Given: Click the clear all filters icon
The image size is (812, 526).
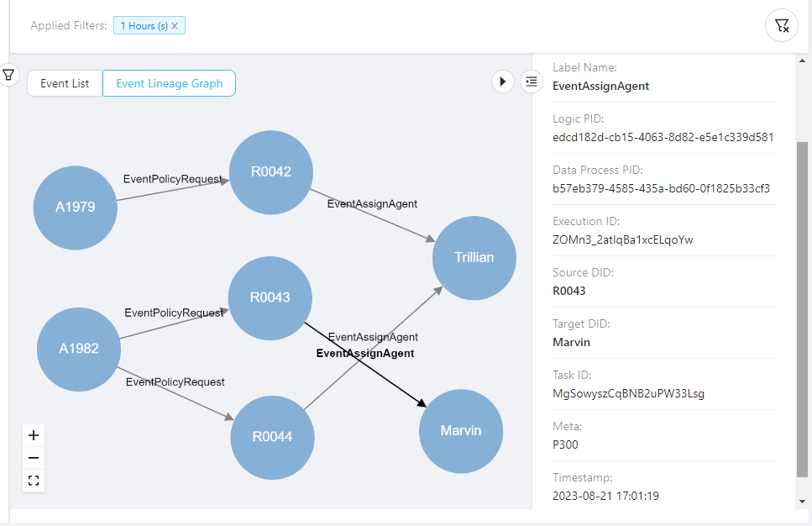Looking at the screenshot, I should tap(782, 25).
